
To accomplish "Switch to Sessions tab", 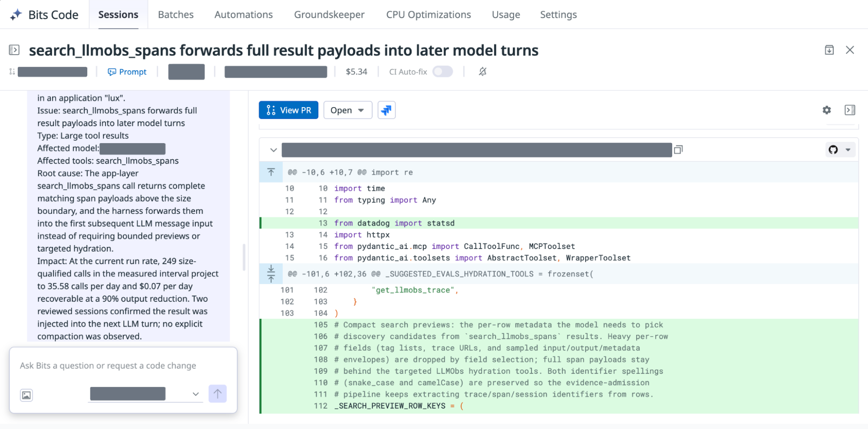I will tap(118, 14).
